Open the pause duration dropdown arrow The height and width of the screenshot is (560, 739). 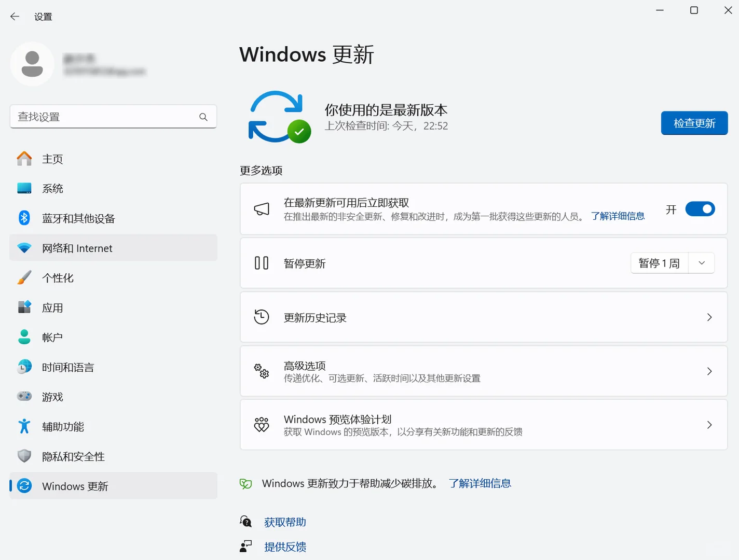(701, 263)
